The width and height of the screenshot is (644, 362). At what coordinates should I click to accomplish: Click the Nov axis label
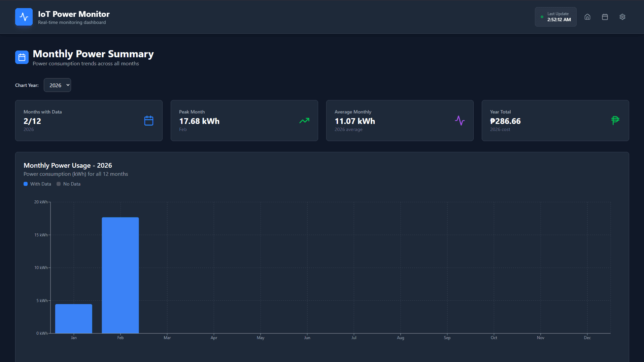click(x=541, y=338)
